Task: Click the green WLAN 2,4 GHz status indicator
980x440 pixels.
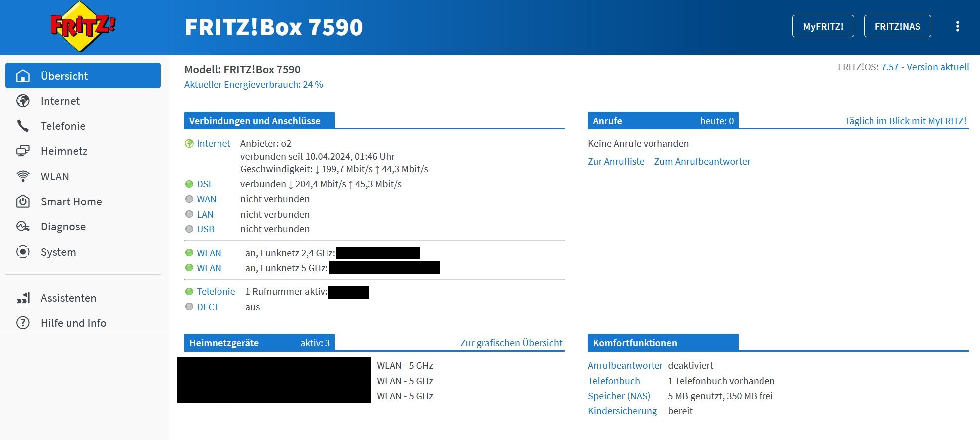Action: click(x=189, y=253)
